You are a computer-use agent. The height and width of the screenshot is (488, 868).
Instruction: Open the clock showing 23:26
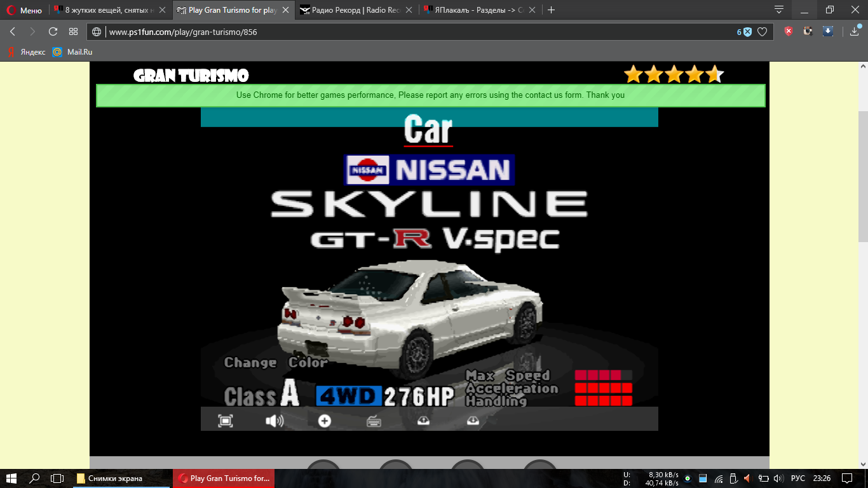[822, 478]
